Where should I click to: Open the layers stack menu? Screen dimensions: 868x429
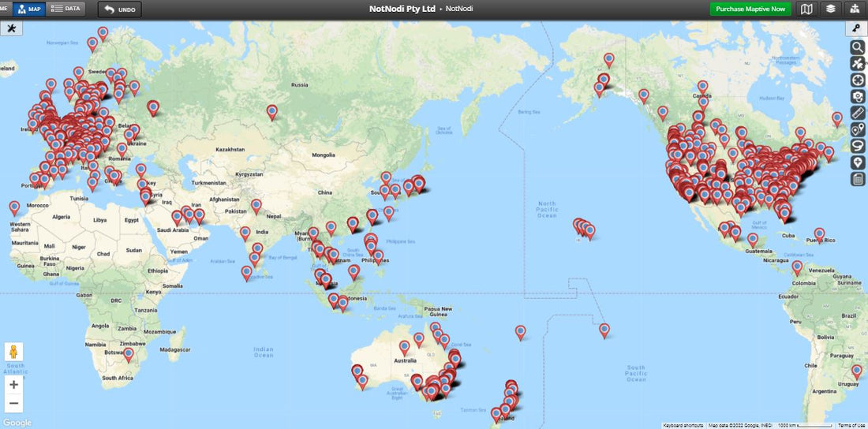(830, 9)
